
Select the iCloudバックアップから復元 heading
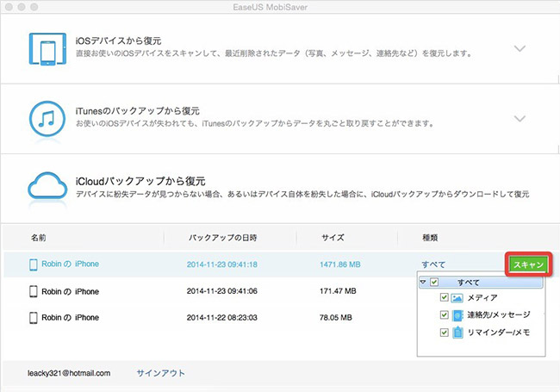click(140, 181)
